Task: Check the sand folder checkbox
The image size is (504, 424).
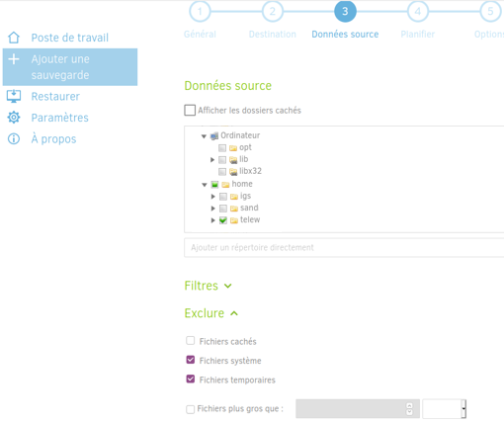Action: tap(223, 209)
